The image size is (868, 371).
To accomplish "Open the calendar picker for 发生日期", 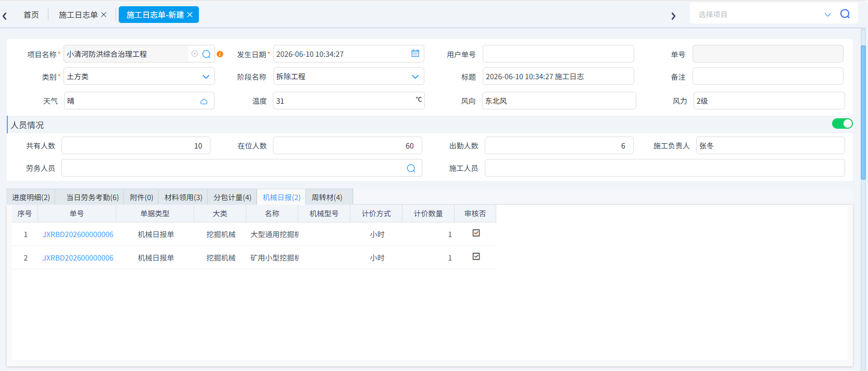I will [x=415, y=53].
